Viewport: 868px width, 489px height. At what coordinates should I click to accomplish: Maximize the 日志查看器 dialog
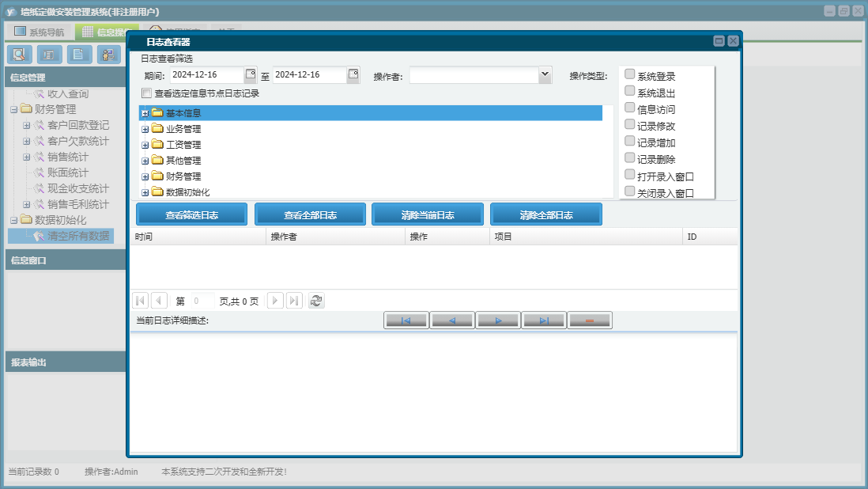pos(719,41)
